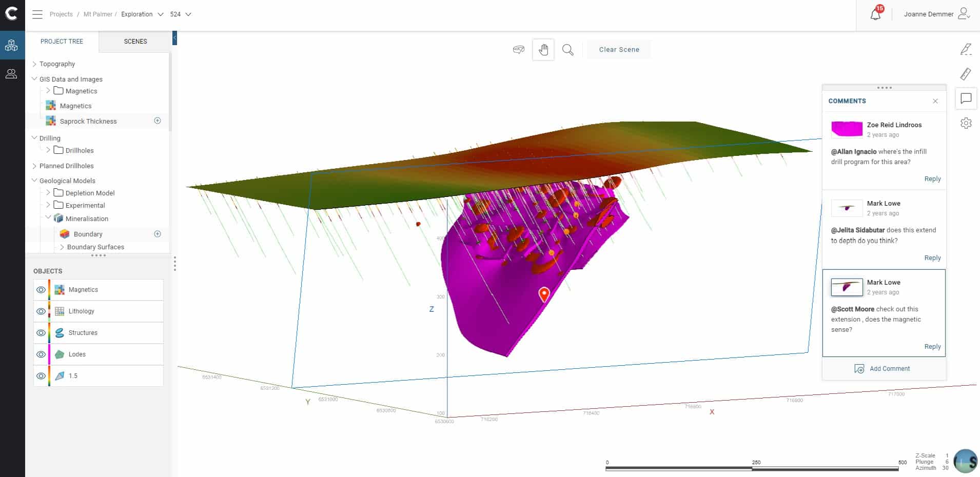Open the annotation pencil tool
The width and height of the screenshot is (980, 477).
[x=966, y=49]
